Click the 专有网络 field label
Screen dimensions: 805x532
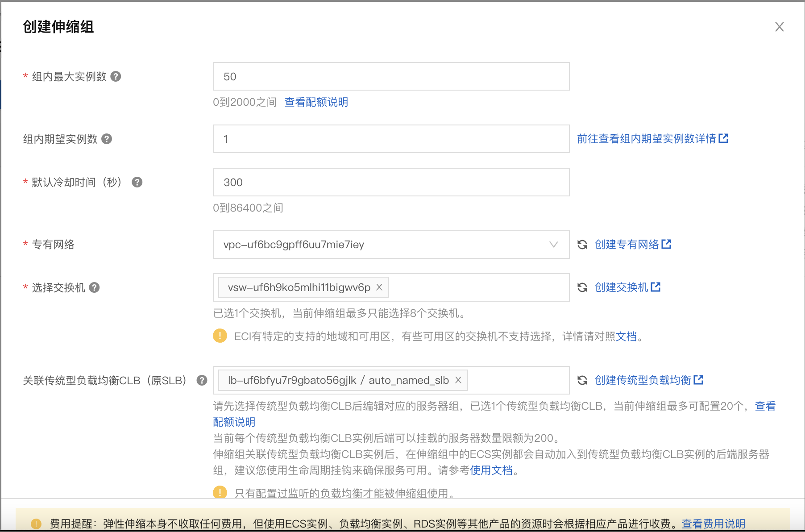click(53, 245)
